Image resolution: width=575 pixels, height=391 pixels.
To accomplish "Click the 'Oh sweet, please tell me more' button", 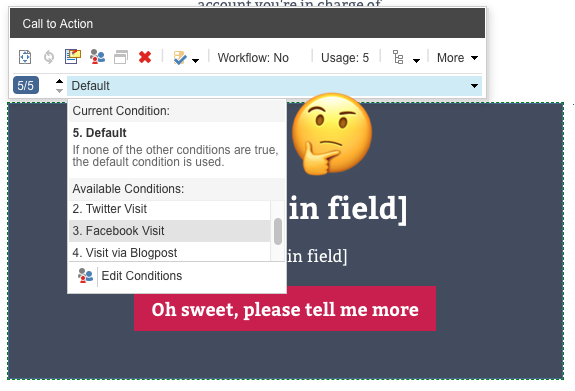I will pos(285,308).
